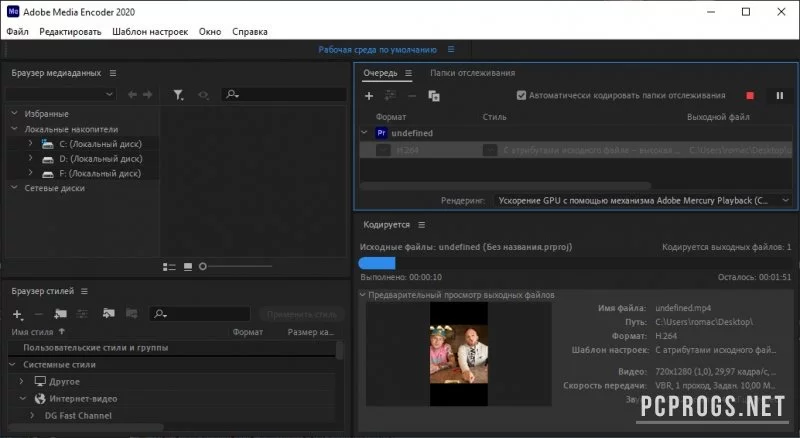Select F: (Локальный диск) drive
The image size is (800, 438).
[101, 174]
